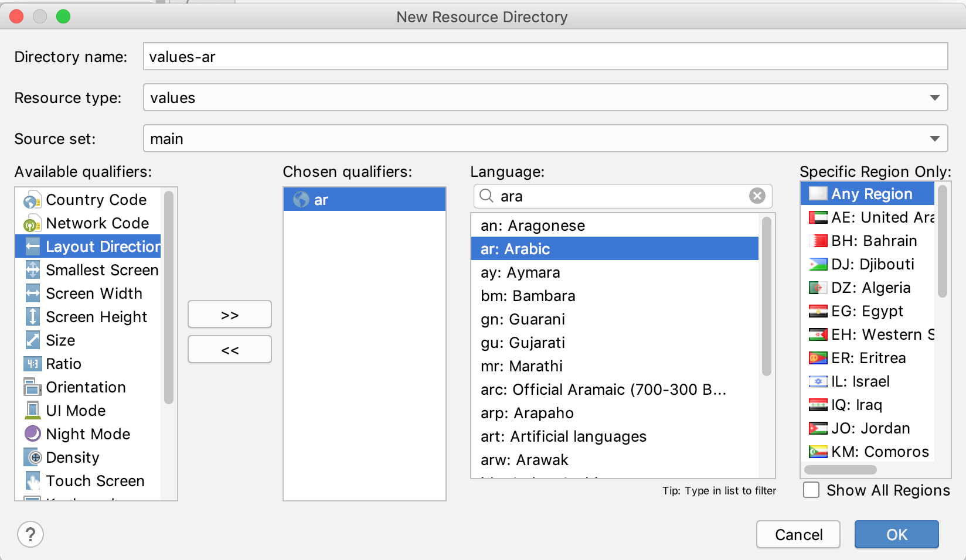
Task: Select language ay: Aymara
Action: pos(614,272)
